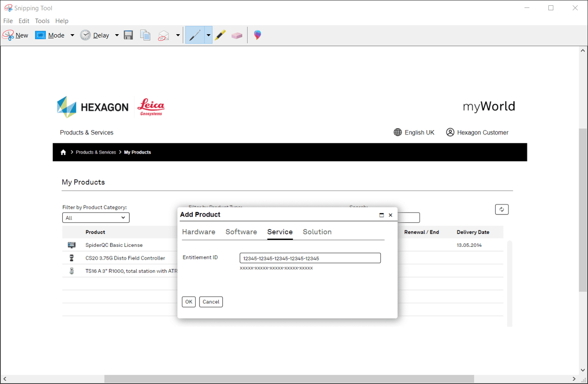Click inside the Entitlement ID field
This screenshot has width=588, height=384.
tap(310, 258)
